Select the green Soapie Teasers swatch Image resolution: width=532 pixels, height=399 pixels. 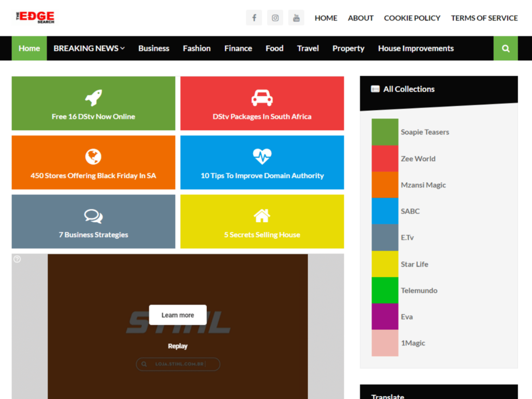point(385,132)
